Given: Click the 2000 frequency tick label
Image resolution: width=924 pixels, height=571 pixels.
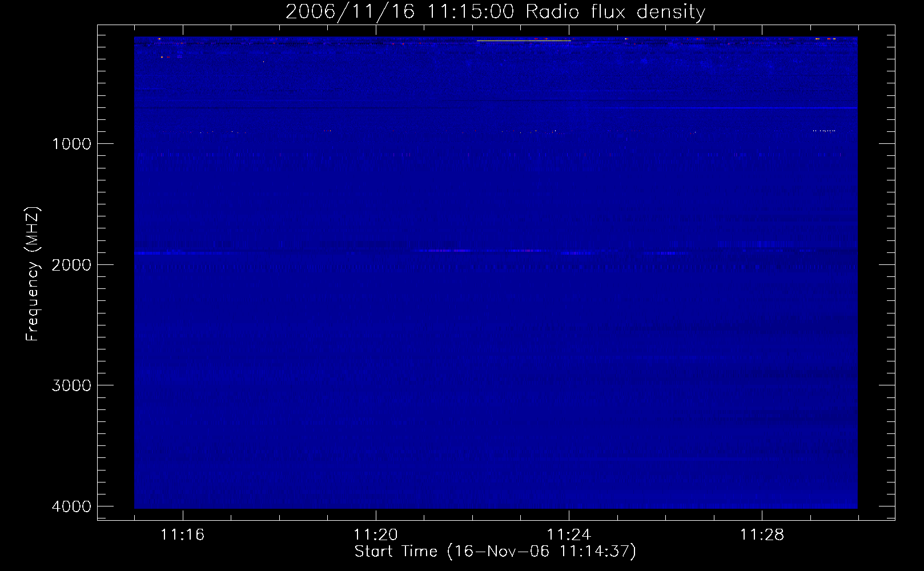Looking at the screenshot, I should tap(71, 265).
